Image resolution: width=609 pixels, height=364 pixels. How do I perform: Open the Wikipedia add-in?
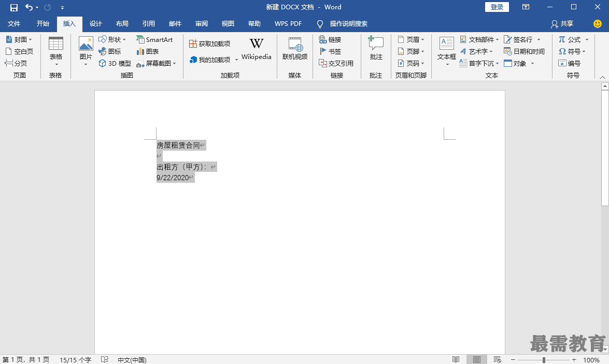click(x=257, y=49)
